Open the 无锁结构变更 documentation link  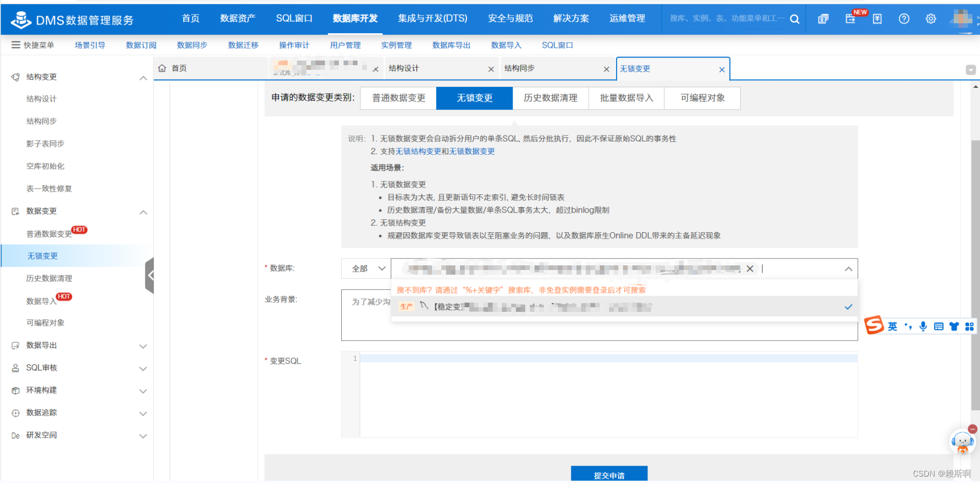pos(419,151)
